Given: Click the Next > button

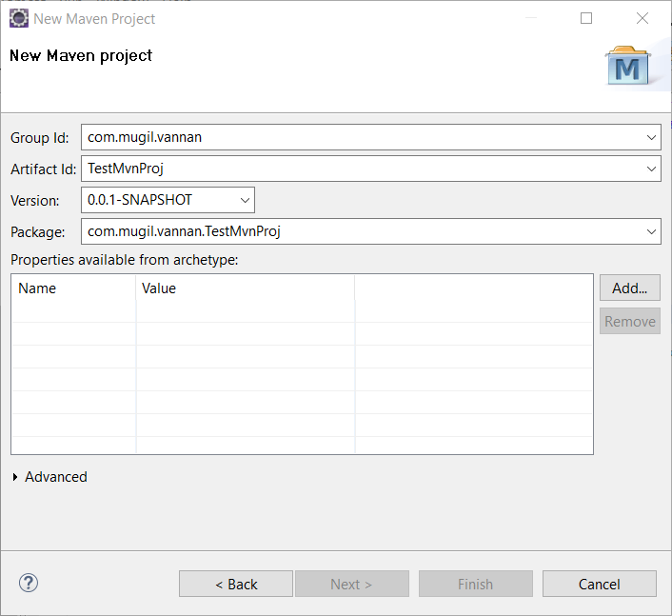Looking at the screenshot, I should [x=352, y=584].
